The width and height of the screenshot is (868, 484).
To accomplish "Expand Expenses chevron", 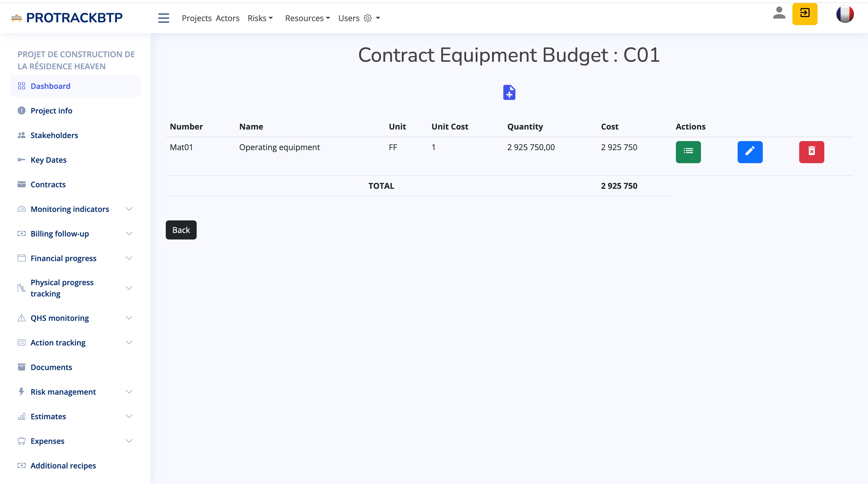I will point(129,441).
